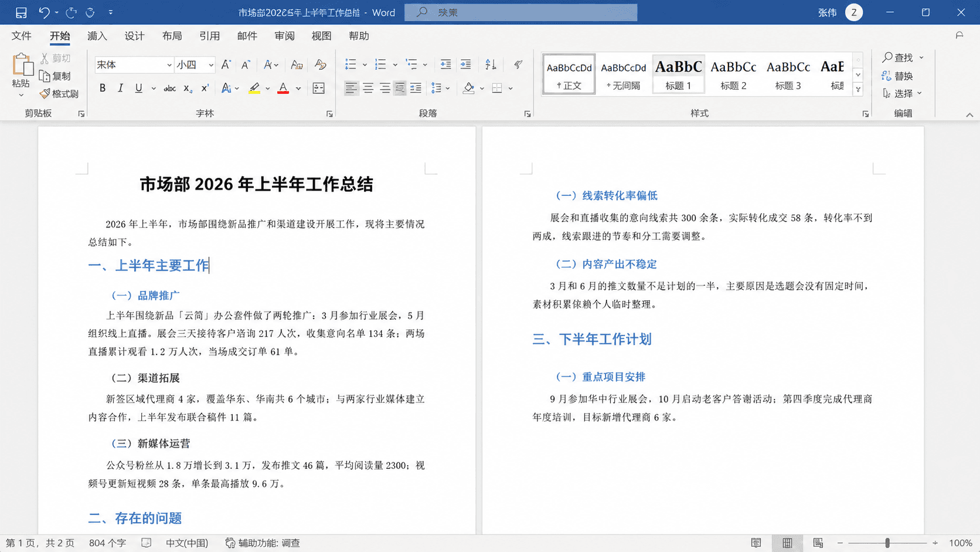Switch to web layout view icon
Viewport: 980px width, 552px height.
coord(818,543)
